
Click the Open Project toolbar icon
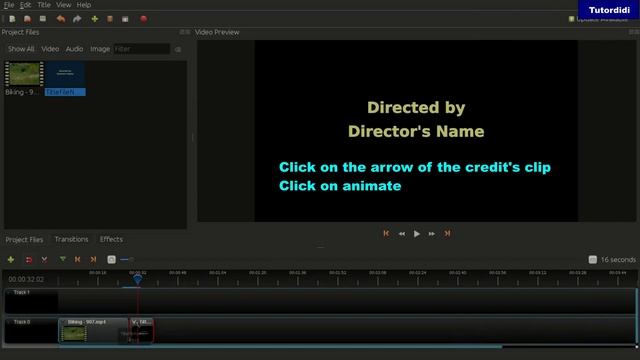(27, 19)
